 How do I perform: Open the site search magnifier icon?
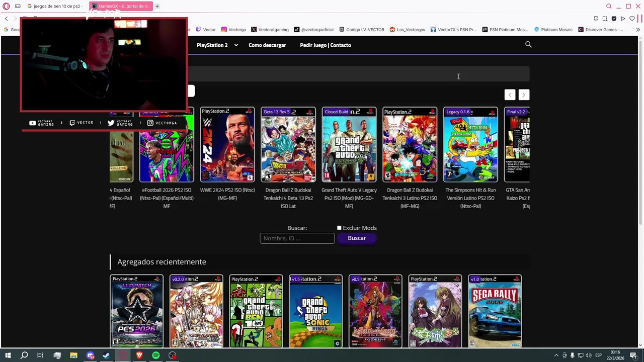coord(528,45)
